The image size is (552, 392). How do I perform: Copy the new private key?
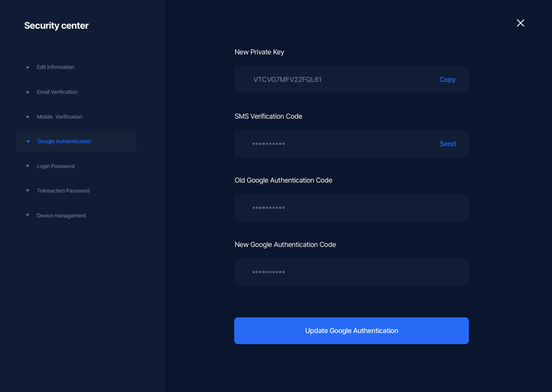point(447,80)
